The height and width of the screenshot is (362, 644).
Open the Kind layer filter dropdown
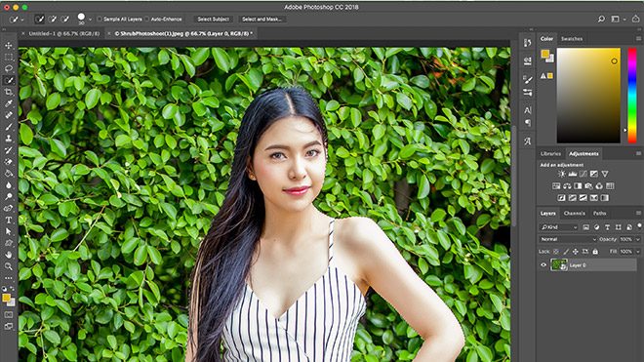(x=558, y=226)
